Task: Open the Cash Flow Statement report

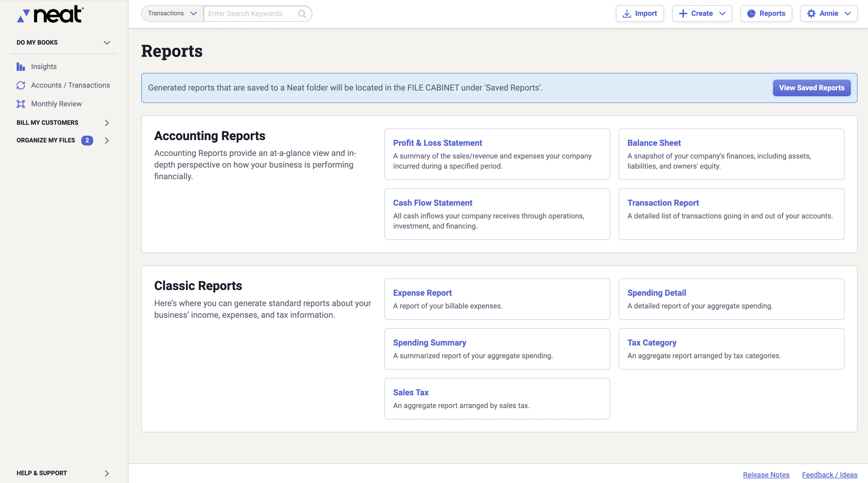Action: coord(432,203)
